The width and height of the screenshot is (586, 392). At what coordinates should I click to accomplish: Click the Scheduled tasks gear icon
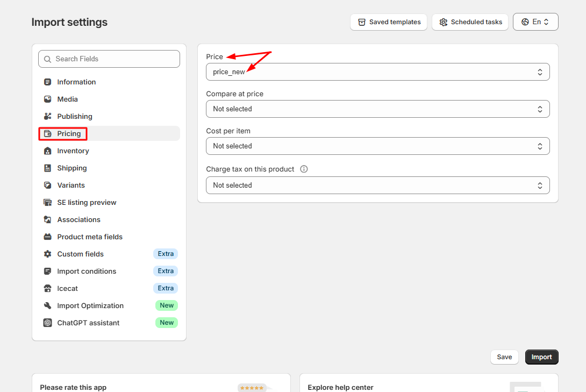(443, 22)
